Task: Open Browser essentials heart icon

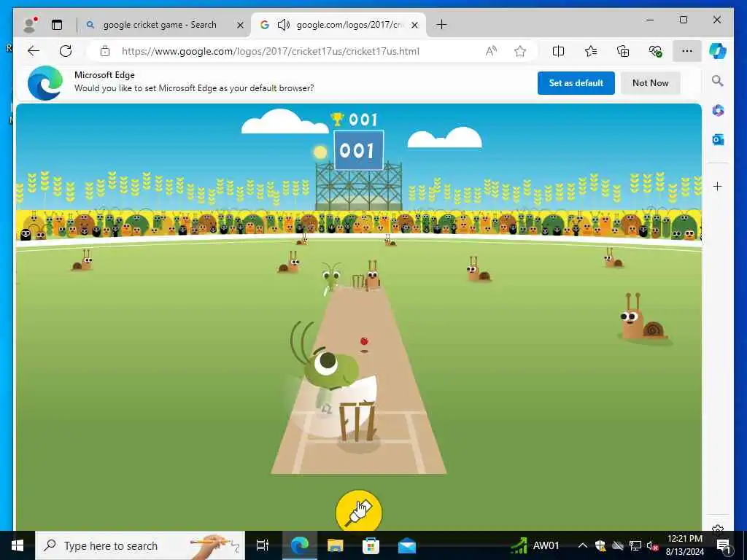Action: coord(656,51)
